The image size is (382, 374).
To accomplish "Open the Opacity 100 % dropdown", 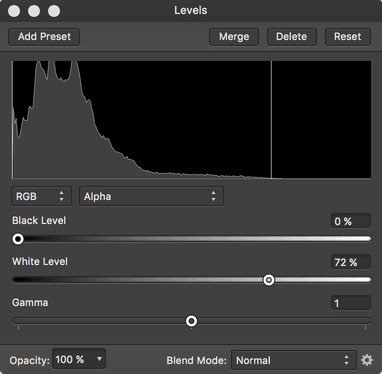I will (79, 359).
